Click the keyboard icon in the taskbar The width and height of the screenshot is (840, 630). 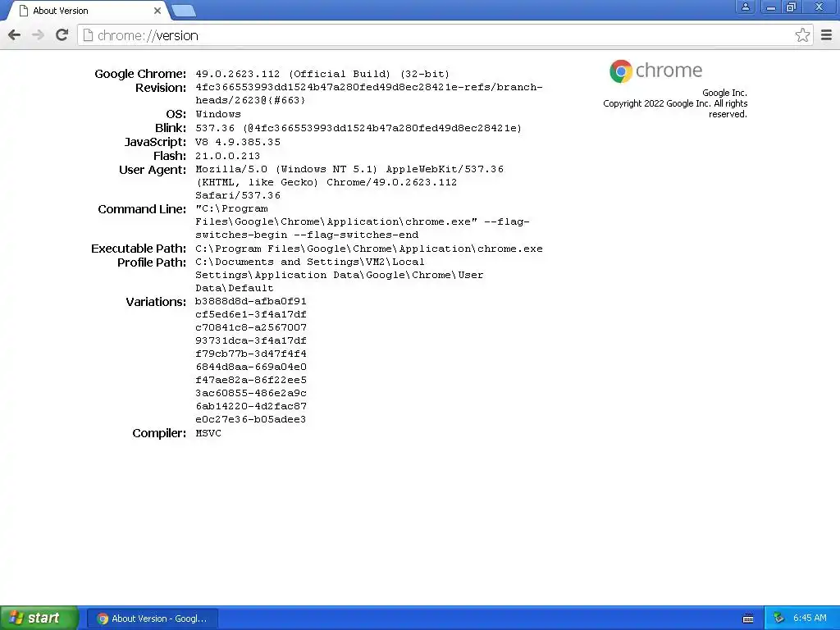[x=748, y=619]
